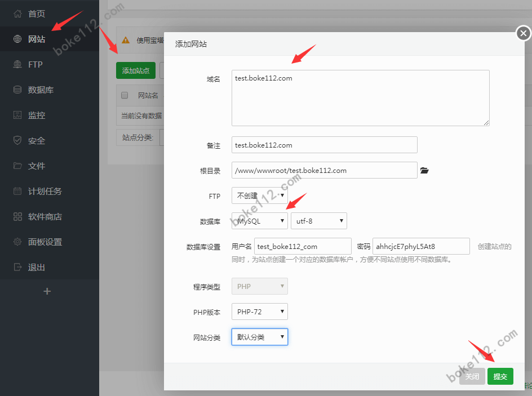
Task: Click the calendar icon beside 计划任务
Action: coord(17,191)
